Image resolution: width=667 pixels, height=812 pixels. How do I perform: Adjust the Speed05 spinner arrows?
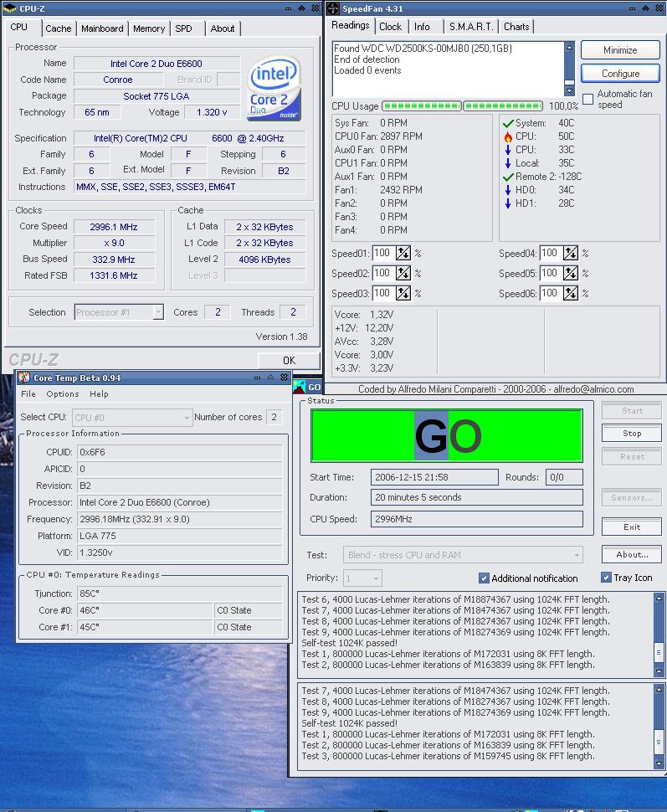pos(571,273)
